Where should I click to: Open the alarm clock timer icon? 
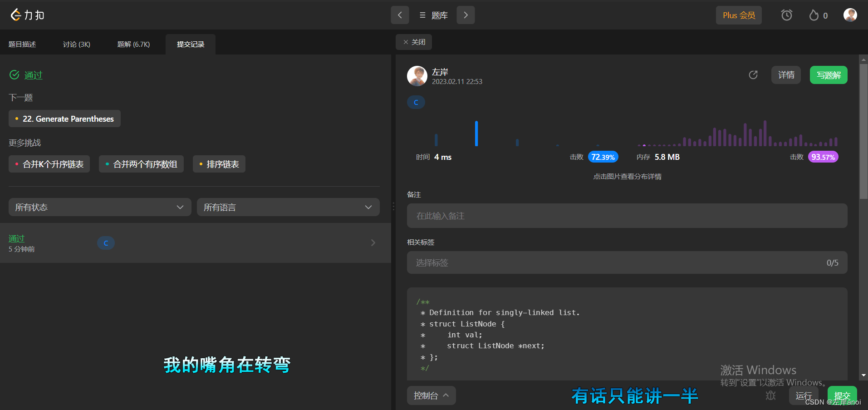click(x=787, y=15)
